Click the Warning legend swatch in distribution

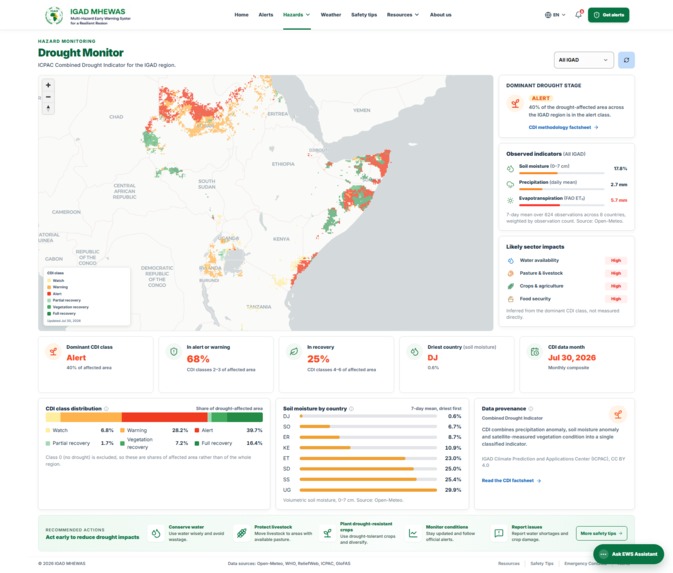point(122,430)
